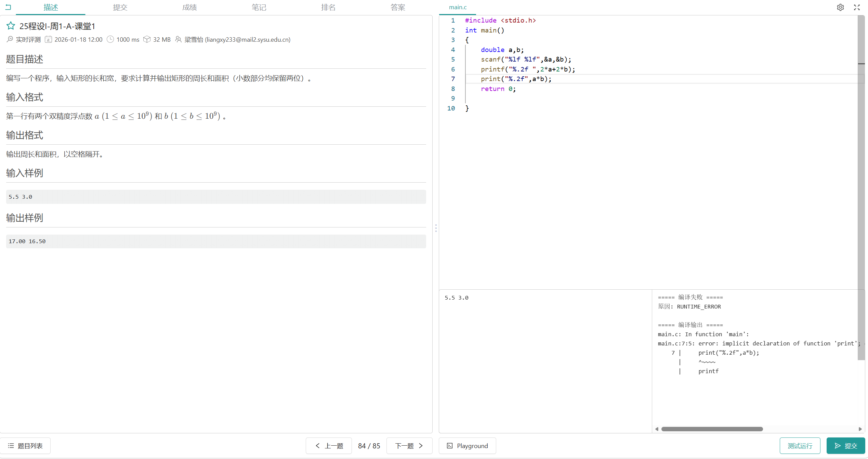The image size is (868, 459).
Task: Select the main.c file tab
Action: 458,7
